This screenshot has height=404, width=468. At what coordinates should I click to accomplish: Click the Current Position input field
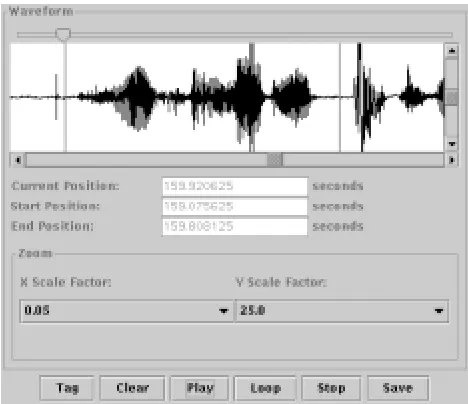pyautogui.click(x=235, y=186)
